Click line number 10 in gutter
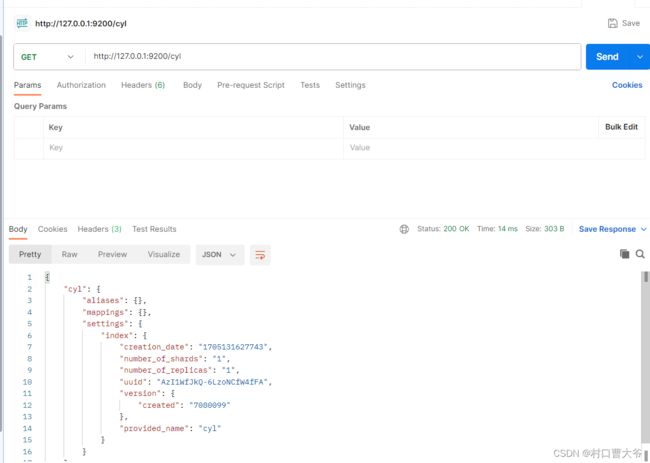Viewport: 650px width, 463px height. point(27,382)
